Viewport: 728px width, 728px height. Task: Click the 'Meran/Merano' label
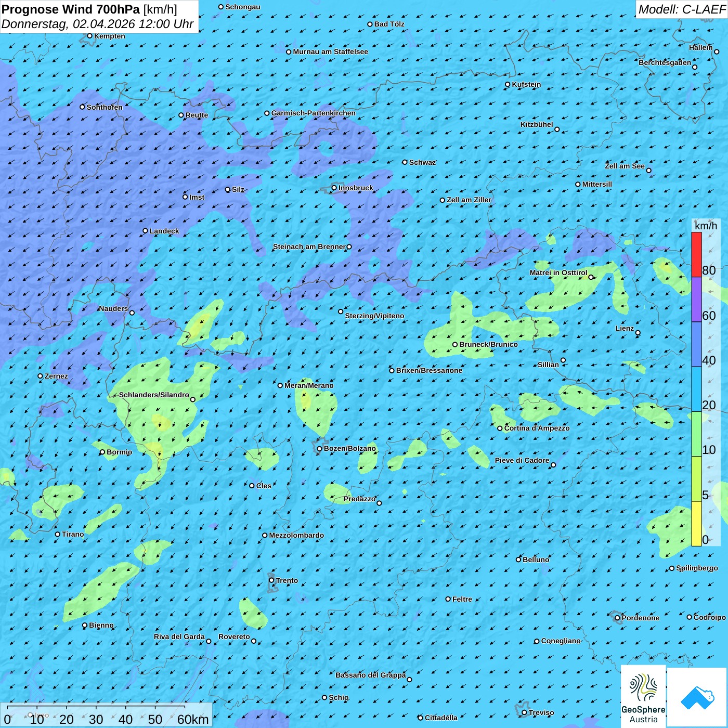tap(309, 385)
